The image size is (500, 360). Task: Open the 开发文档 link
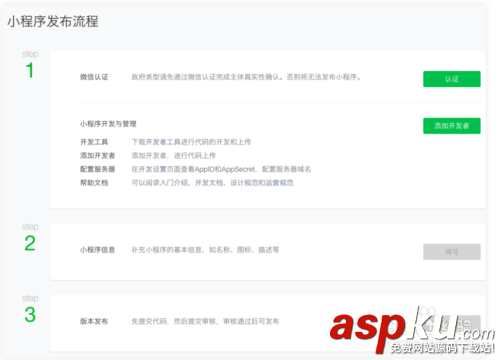click(209, 183)
